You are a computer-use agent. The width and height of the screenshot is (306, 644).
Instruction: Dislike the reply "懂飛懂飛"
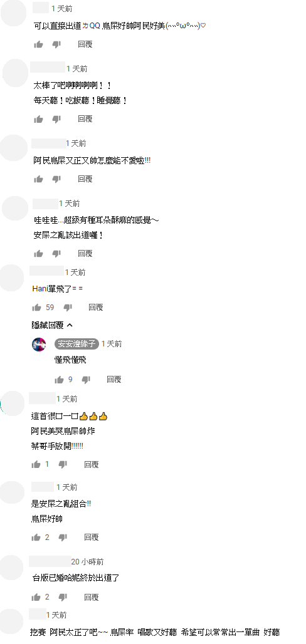pos(86,380)
